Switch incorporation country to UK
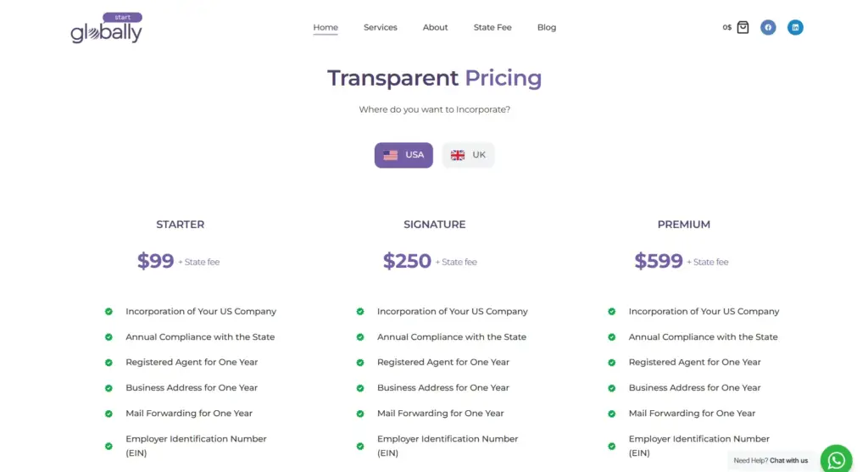The width and height of the screenshot is (868, 472). click(x=468, y=155)
